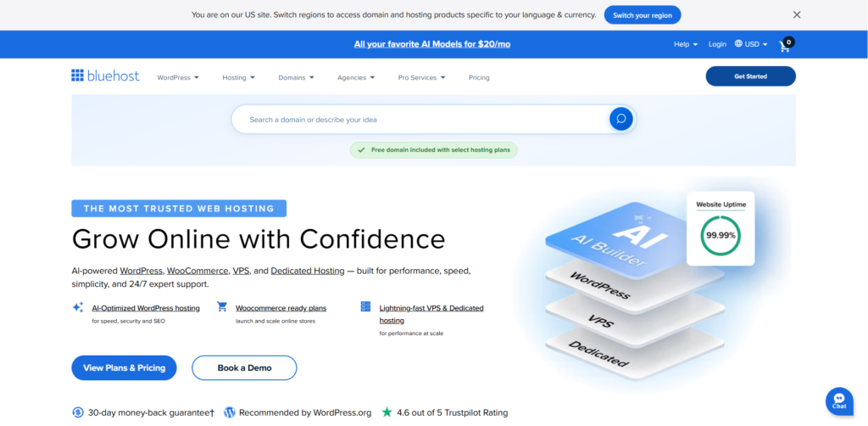
Task: Click the View Plans & Pricing button
Action: point(124,367)
